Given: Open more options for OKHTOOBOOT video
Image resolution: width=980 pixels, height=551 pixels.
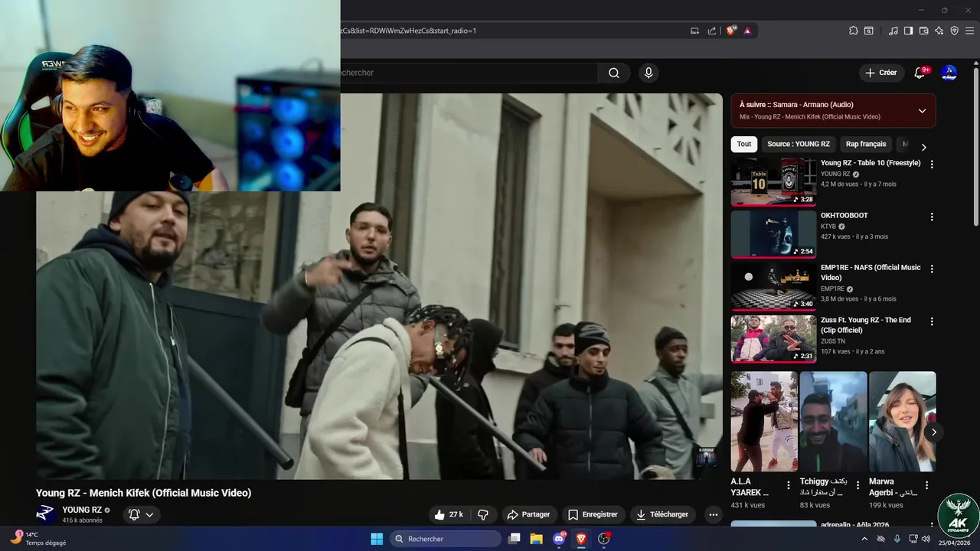Looking at the screenshot, I should [932, 217].
